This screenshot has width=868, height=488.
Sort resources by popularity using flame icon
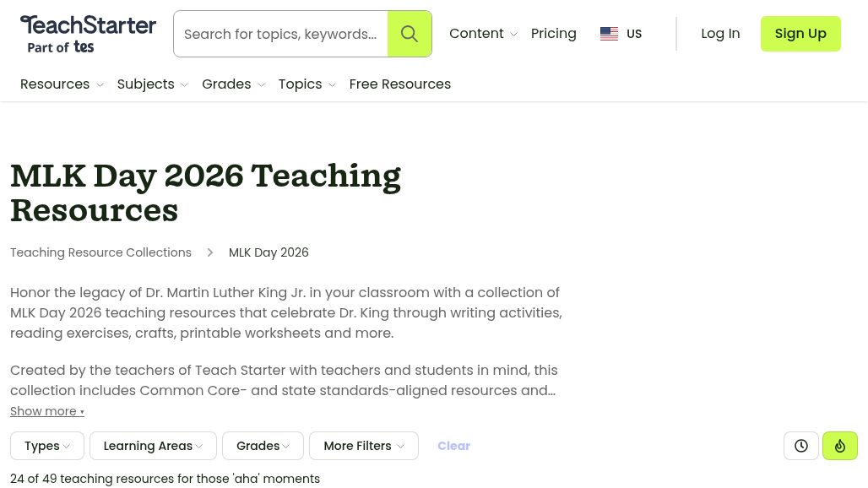839,446
